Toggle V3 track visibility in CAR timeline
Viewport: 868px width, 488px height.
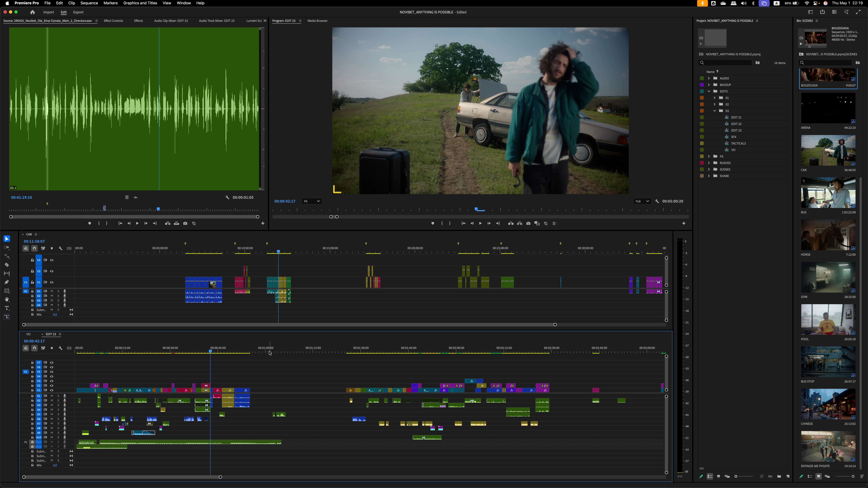coord(52,260)
